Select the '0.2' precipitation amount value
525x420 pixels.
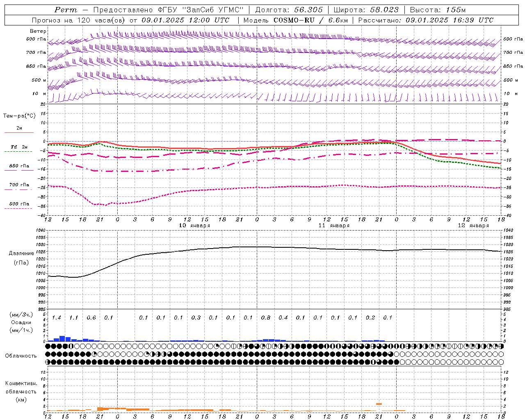coord(370,318)
